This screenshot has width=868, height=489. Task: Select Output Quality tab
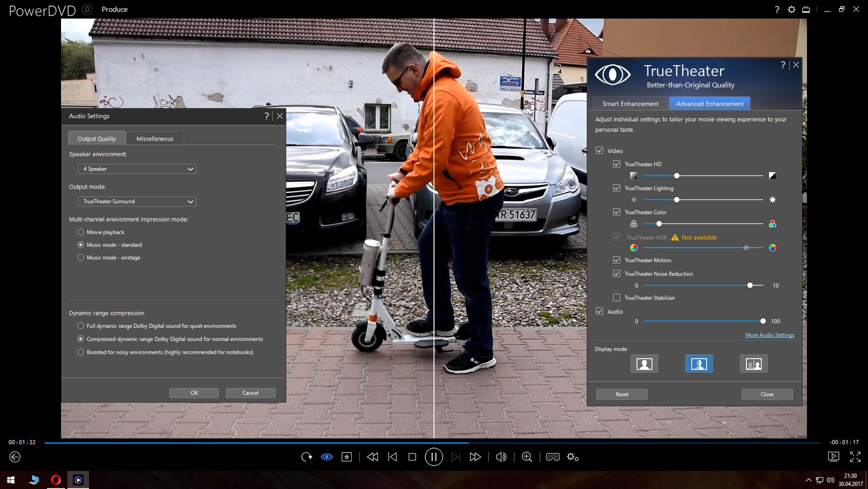pos(97,138)
